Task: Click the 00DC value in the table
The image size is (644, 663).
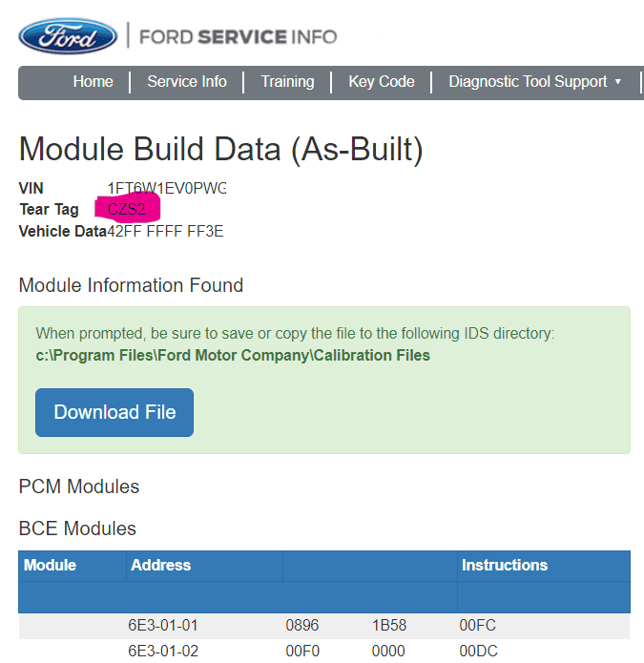Action: [x=477, y=651]
